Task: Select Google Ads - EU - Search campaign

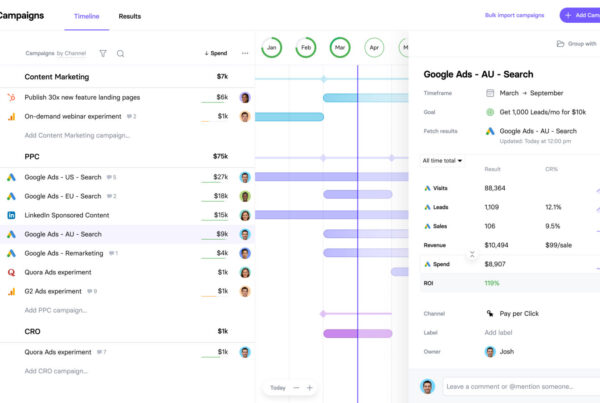Action: click(x=63, y=196)
